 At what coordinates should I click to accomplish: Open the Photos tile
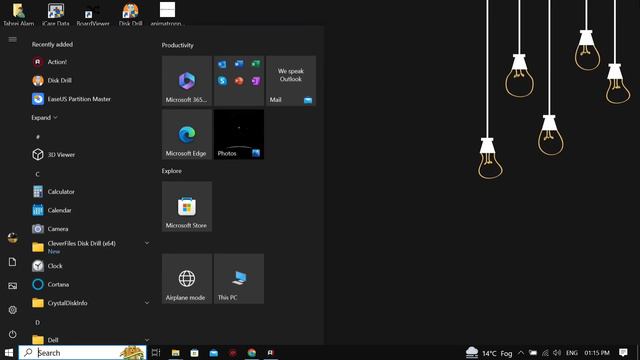239,134
